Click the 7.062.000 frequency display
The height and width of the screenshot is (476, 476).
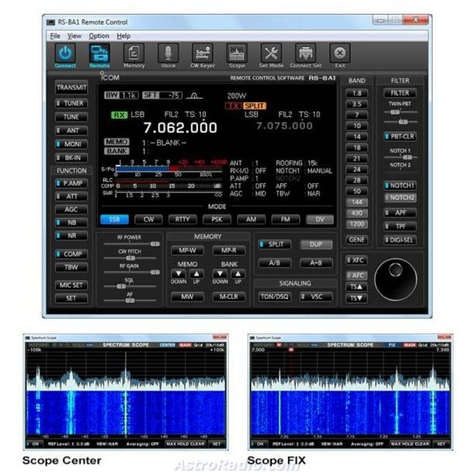click(180, 128)
